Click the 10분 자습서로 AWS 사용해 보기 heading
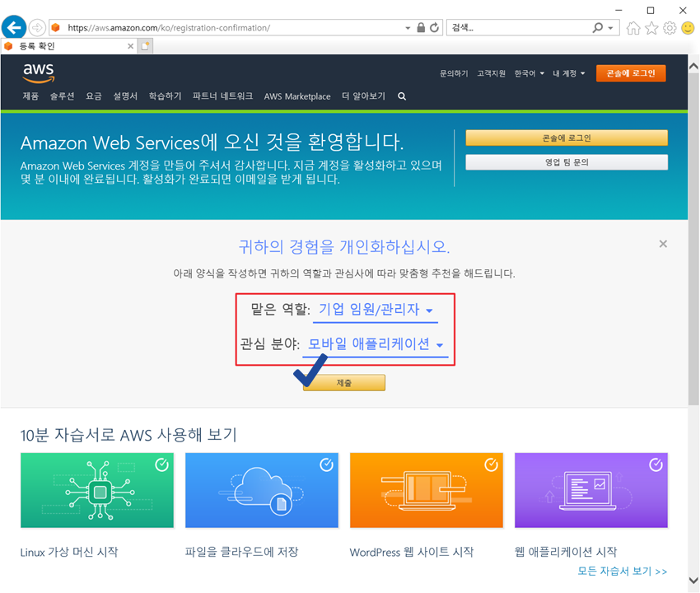The height and width of the screenshot is (593, 700). 128,435
